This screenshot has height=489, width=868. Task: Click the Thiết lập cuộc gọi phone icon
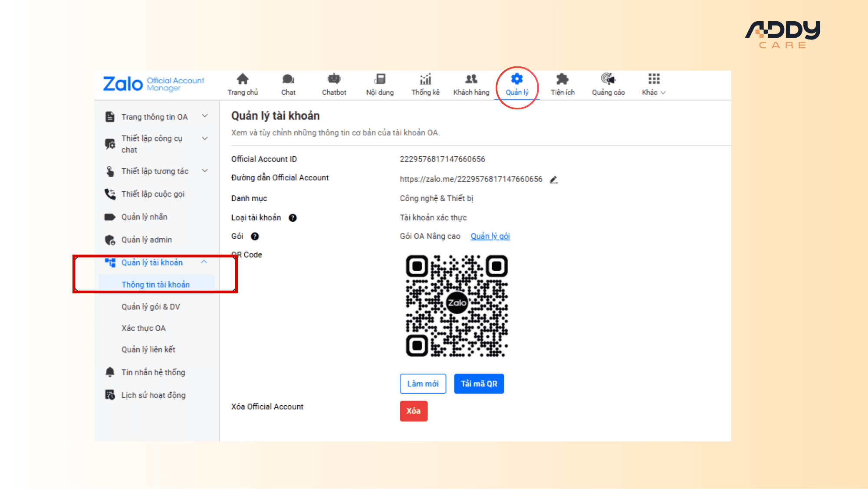pos(110,194)
